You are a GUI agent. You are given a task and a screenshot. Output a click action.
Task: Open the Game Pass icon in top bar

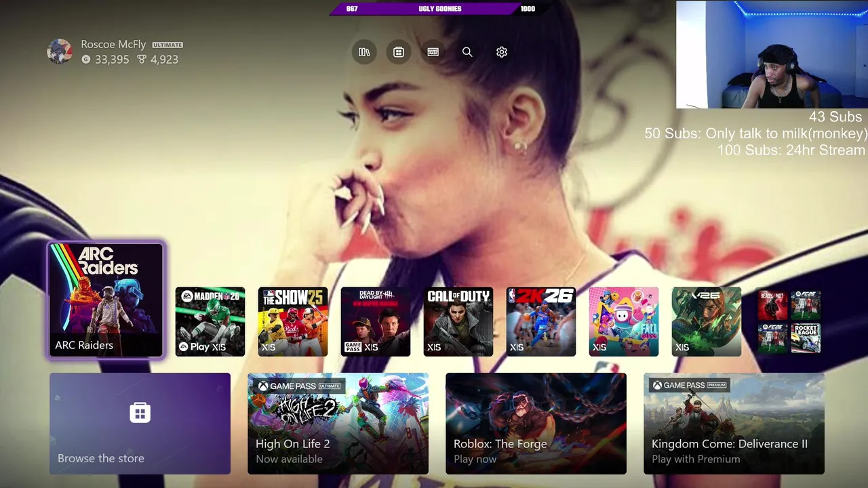(433, 52)
